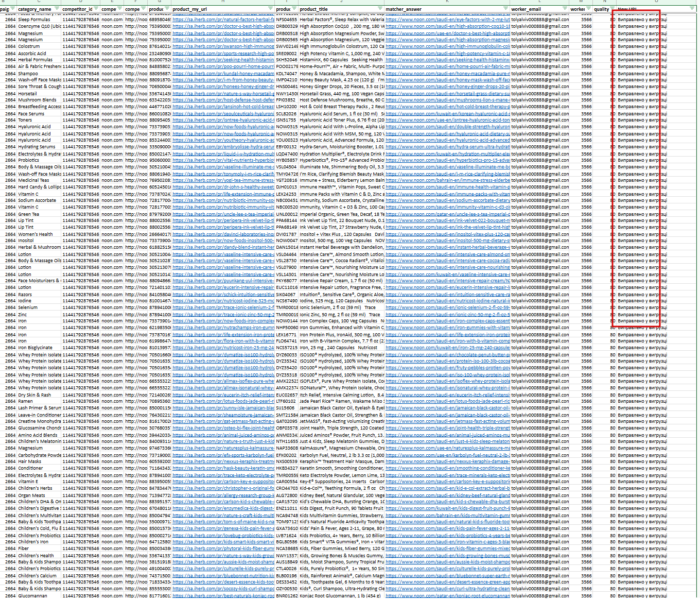Open the paig column filter dropdown

13,9
